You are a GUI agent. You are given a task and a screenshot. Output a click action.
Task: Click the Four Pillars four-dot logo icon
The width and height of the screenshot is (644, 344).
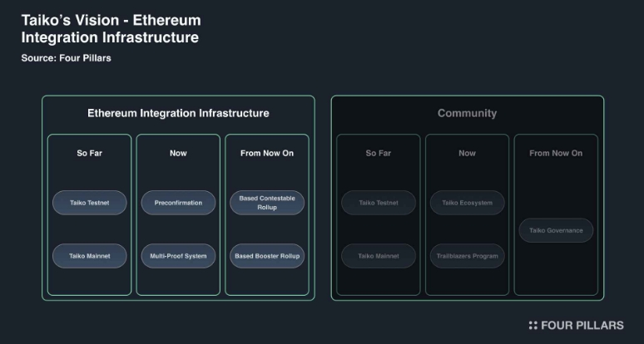(x=533, y=326)
